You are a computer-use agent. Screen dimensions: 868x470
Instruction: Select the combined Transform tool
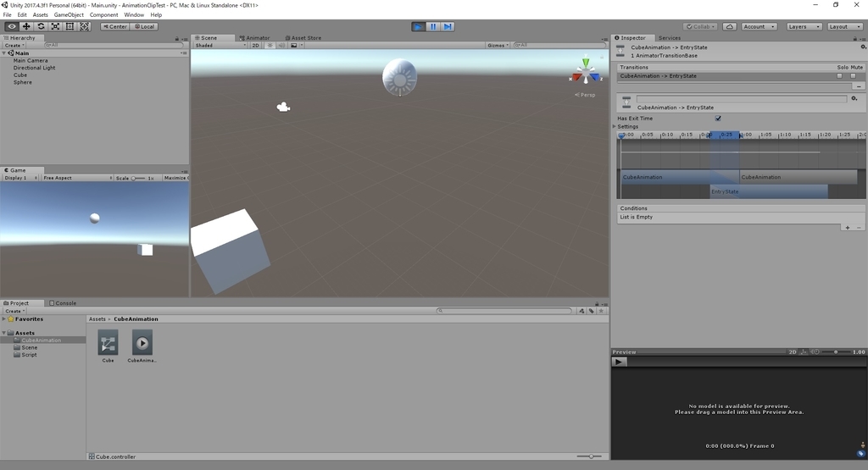84,26
